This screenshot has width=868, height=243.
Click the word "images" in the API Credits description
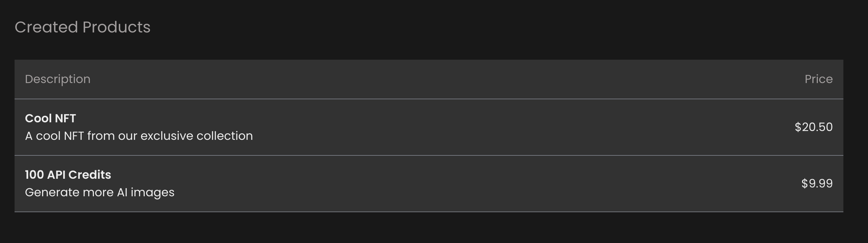pos(152,192)
